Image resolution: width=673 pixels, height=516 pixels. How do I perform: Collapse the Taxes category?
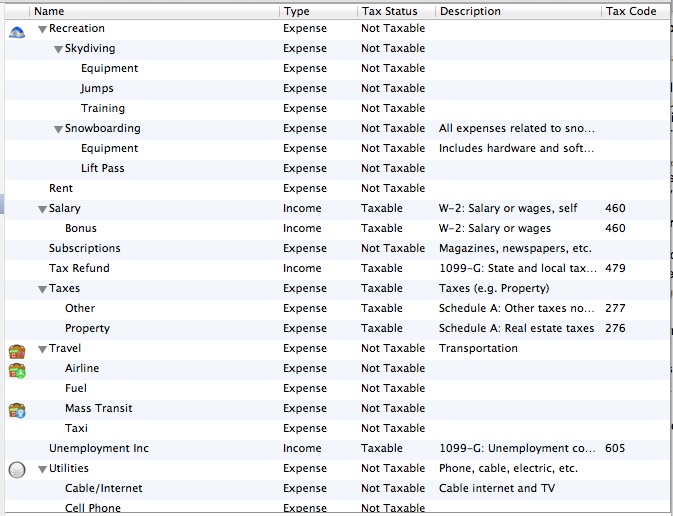42,289
